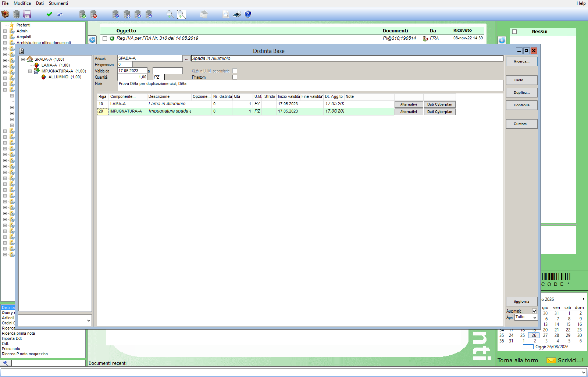This screenshot has height=377, width=588.
Task: Tick the Reg IVA per FRA document checkbox
Action: click(x=105, y=38)
